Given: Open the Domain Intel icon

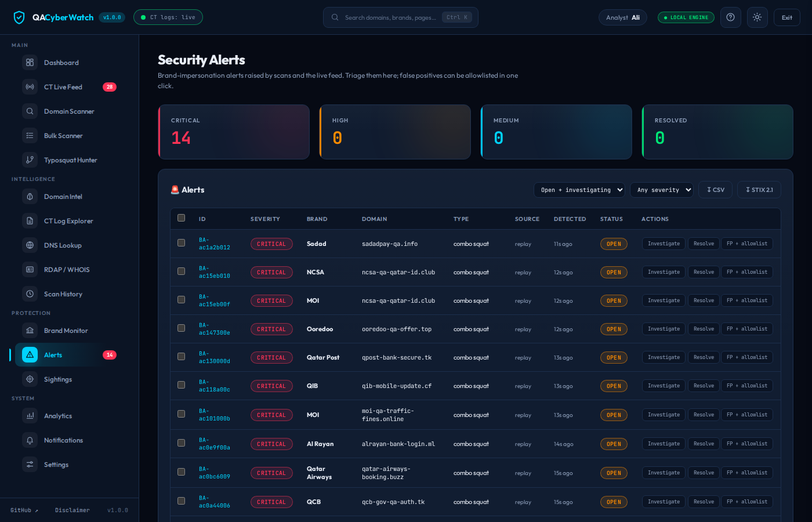Looking at the screenshot, I should tap(30, 197).
